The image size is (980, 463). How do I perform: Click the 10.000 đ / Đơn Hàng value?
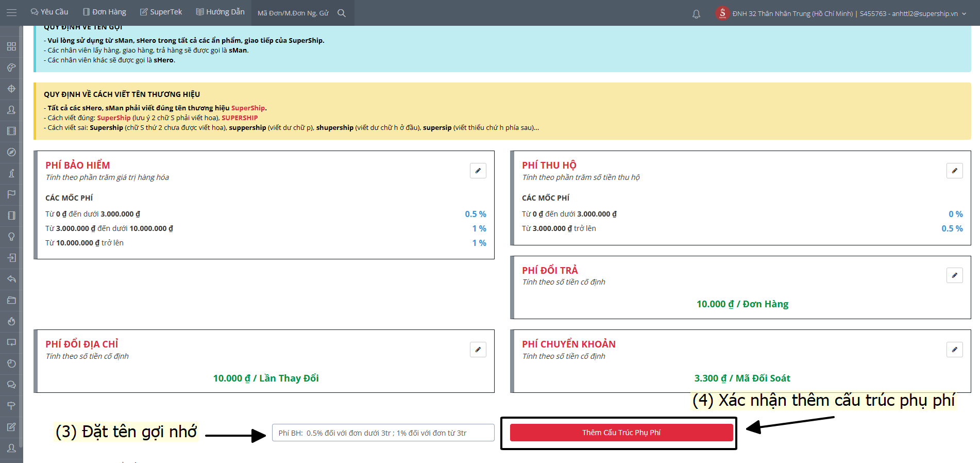[x=742, y=304]
